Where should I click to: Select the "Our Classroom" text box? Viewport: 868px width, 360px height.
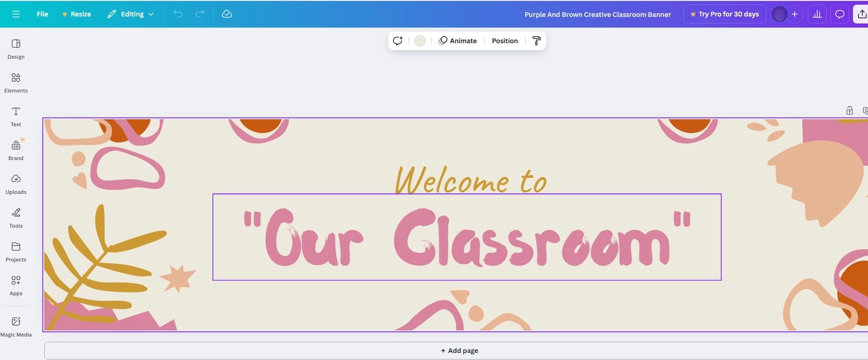click(x=467, y=237)
